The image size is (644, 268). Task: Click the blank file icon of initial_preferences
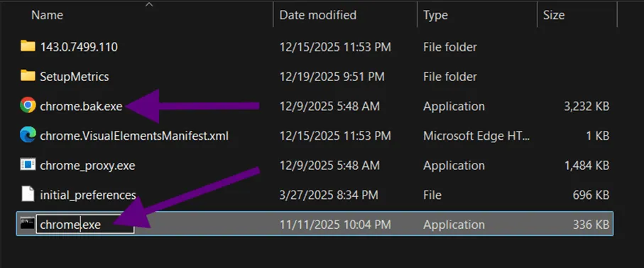[x=28, y=194]
